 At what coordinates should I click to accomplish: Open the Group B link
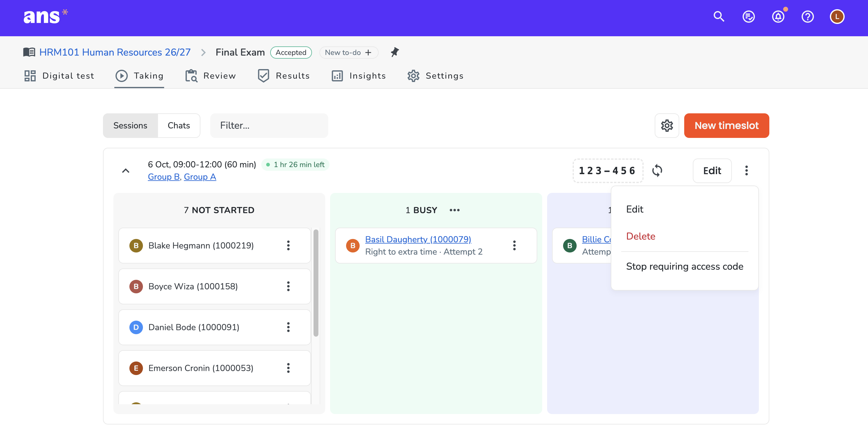[164, 177]
